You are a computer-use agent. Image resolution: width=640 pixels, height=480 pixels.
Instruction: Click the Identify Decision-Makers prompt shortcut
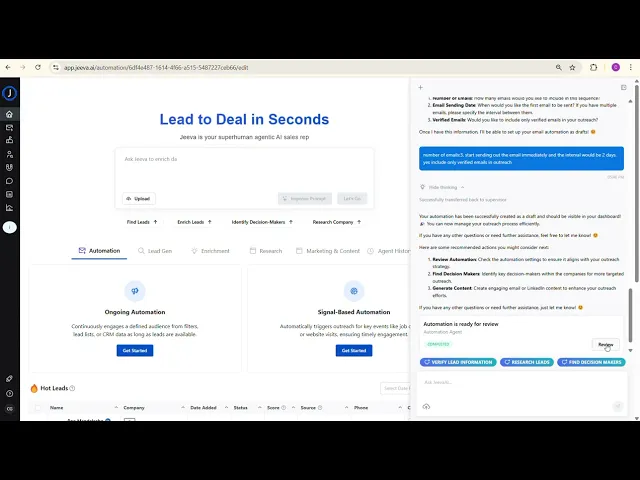pos(262,222)
